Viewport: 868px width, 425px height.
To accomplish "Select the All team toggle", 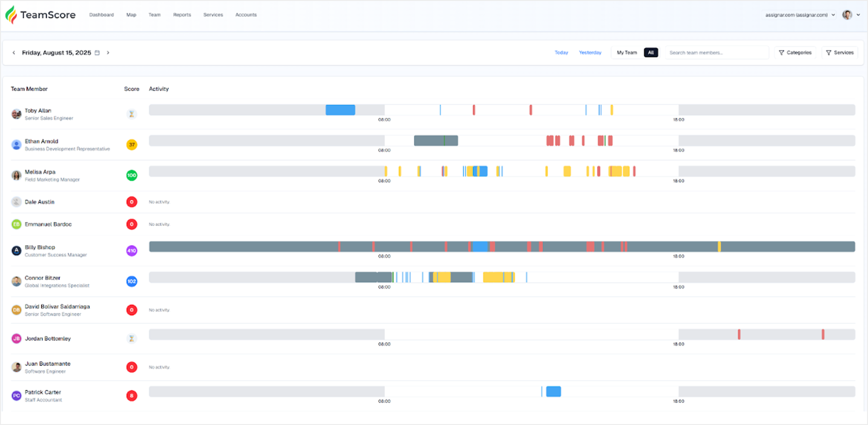I will pos(651,53).
